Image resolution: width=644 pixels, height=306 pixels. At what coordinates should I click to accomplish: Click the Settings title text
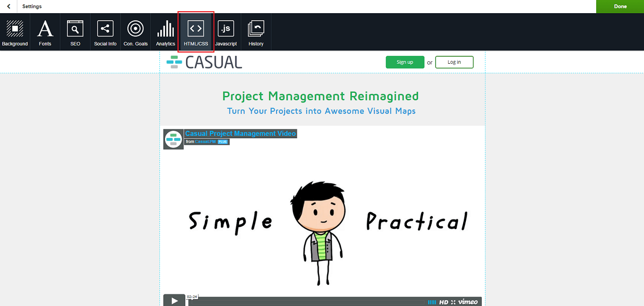(32, 7)
